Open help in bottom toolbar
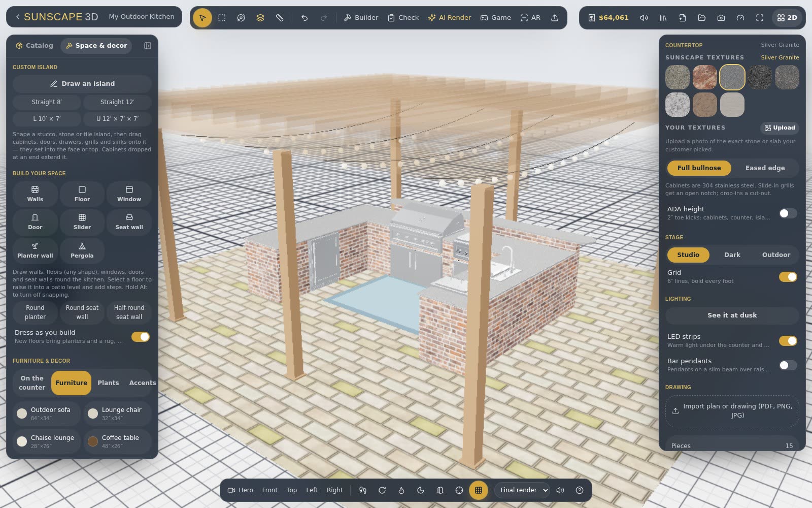Viewport: 812px width, 508px height. click(580, 490)
